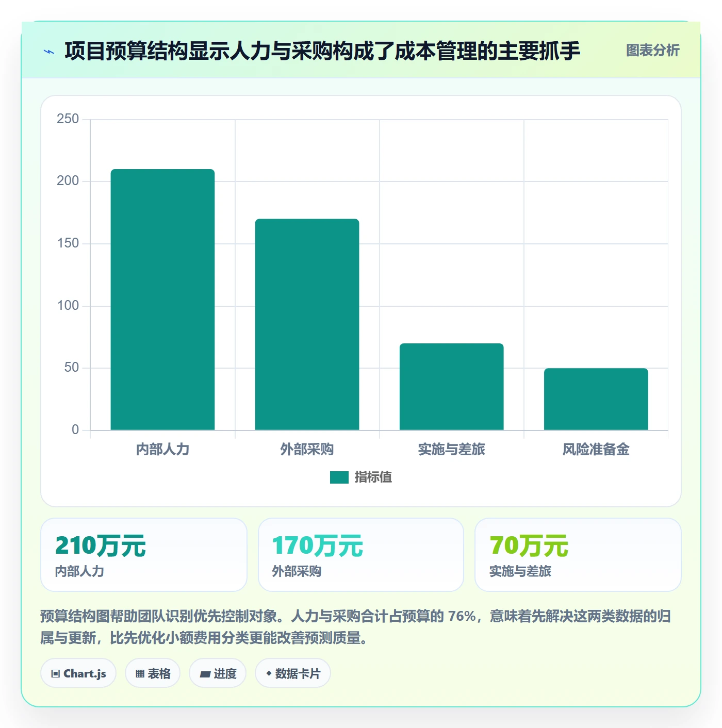Click the 外部采购 x-axis label
This screenshot has width=722, height=728.
coord(307,450)
